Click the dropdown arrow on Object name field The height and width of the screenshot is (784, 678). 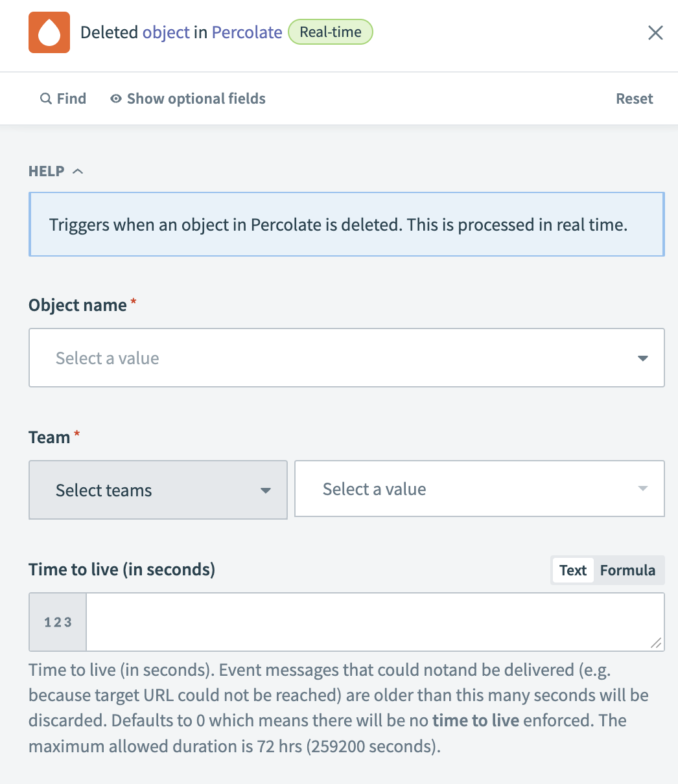click(x=642, y=358)
